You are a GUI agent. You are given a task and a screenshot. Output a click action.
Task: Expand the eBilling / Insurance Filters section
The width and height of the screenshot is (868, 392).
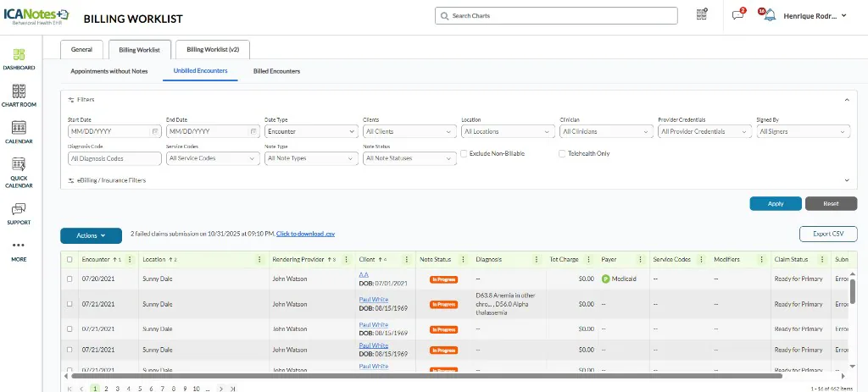click(847, 180)
